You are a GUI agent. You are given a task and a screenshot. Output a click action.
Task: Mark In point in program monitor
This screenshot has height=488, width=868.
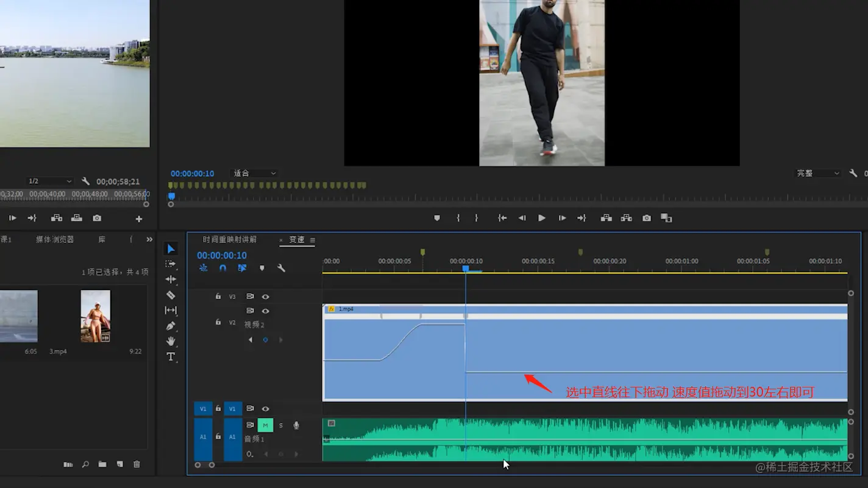(x=458, y=218)
